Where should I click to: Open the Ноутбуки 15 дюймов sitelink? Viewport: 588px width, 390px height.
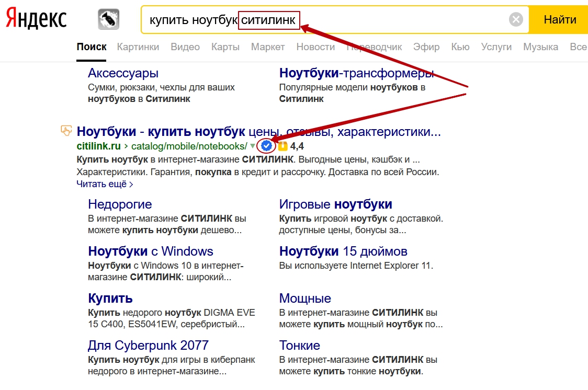(343, 251)
